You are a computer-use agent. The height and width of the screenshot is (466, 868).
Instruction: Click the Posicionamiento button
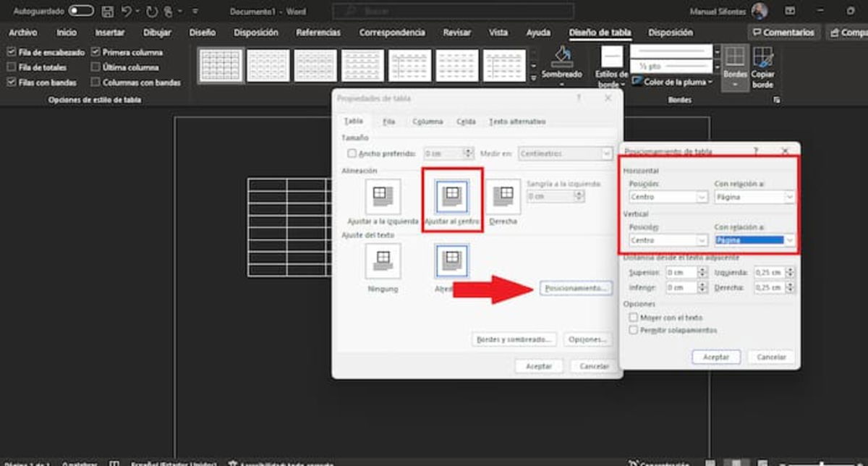[576, 287]
